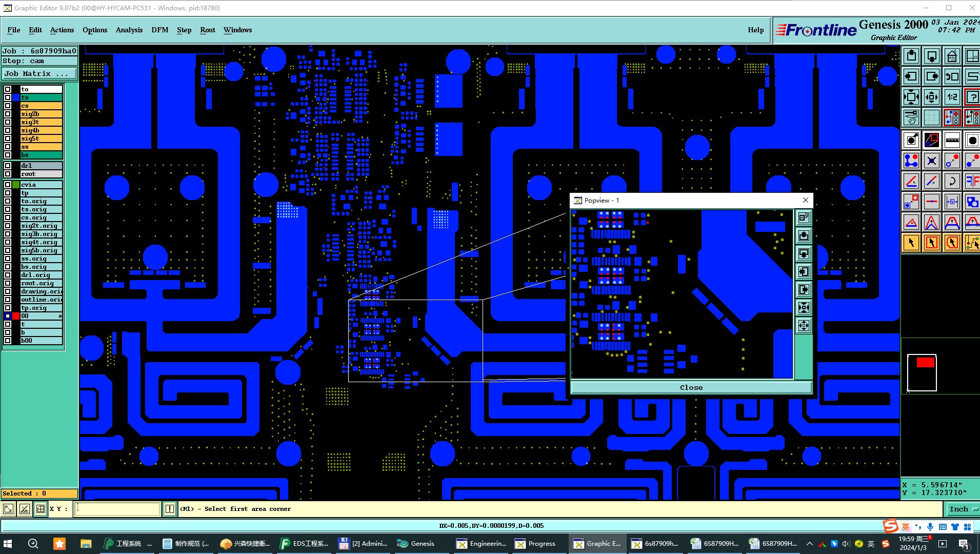Screen dimensions: 980x554
Task: Click the dimension measurement brackets icon
Action: coord(952,202)
